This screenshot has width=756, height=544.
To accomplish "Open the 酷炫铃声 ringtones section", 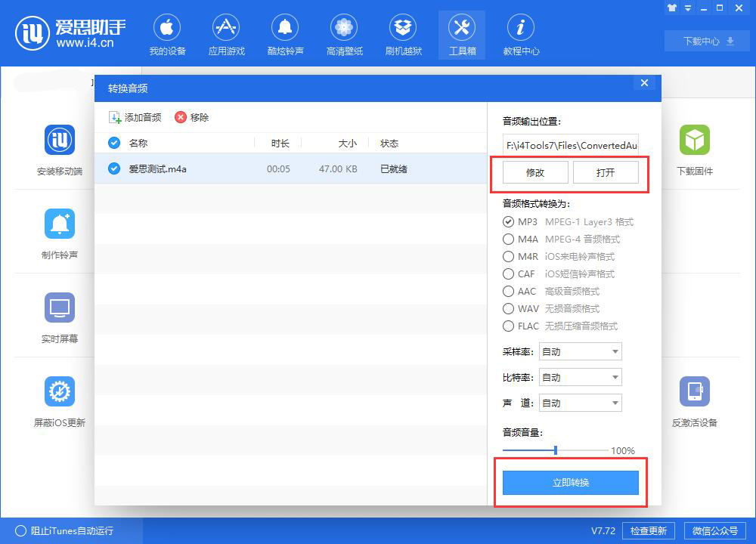I will (285, 33).
